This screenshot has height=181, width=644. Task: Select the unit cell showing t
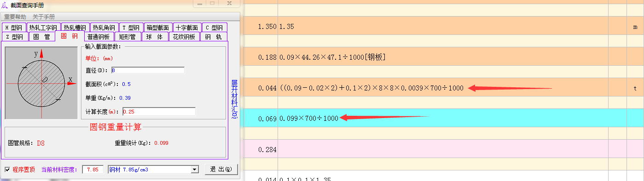pos(635,88)
